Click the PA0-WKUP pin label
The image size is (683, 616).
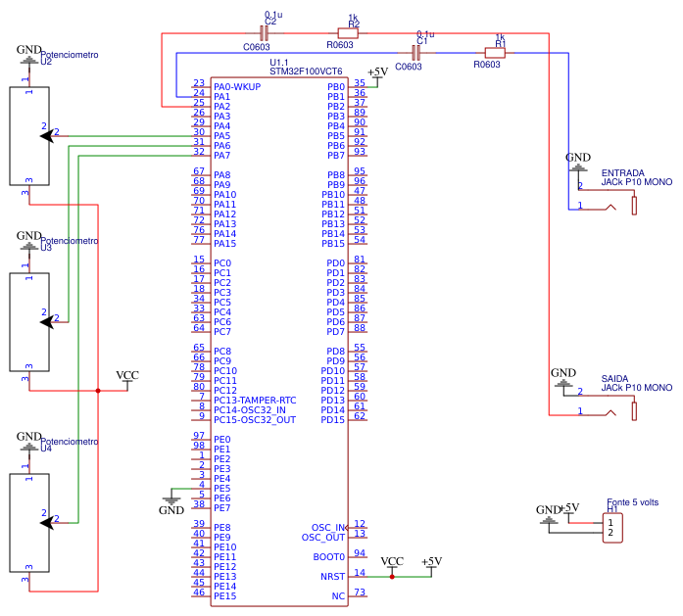click(237, 86)
